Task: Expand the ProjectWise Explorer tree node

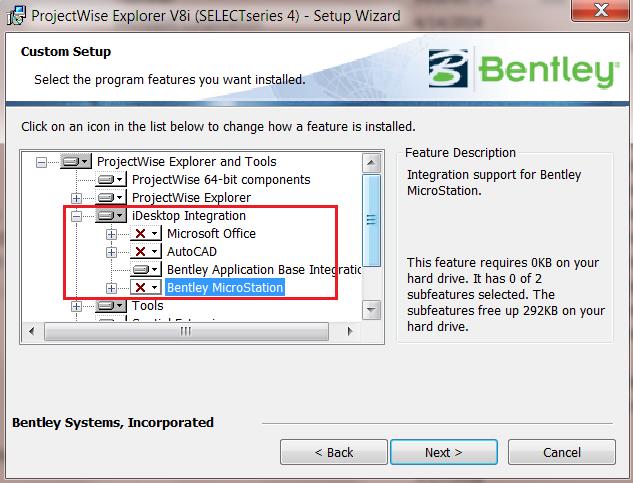Action: click(76, 198)
